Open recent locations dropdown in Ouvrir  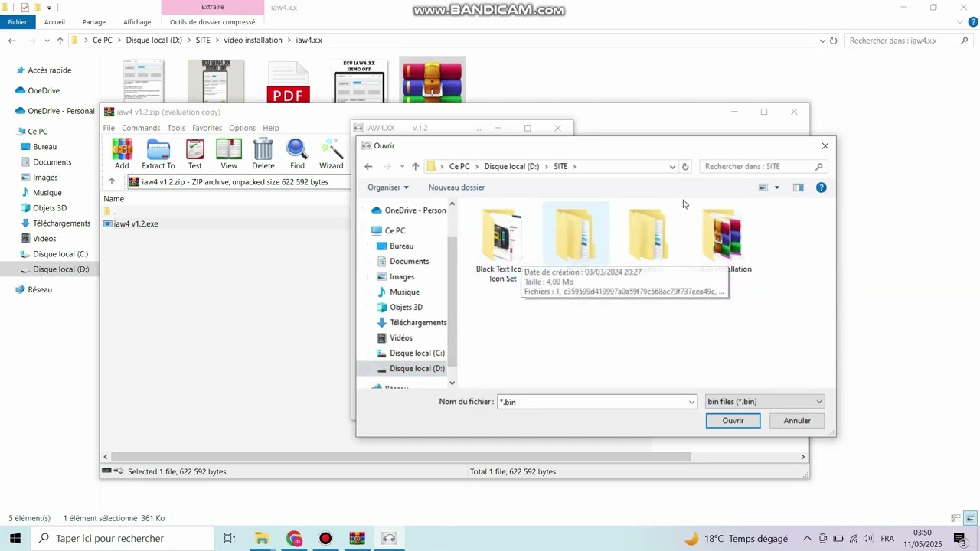coord(402,166)
